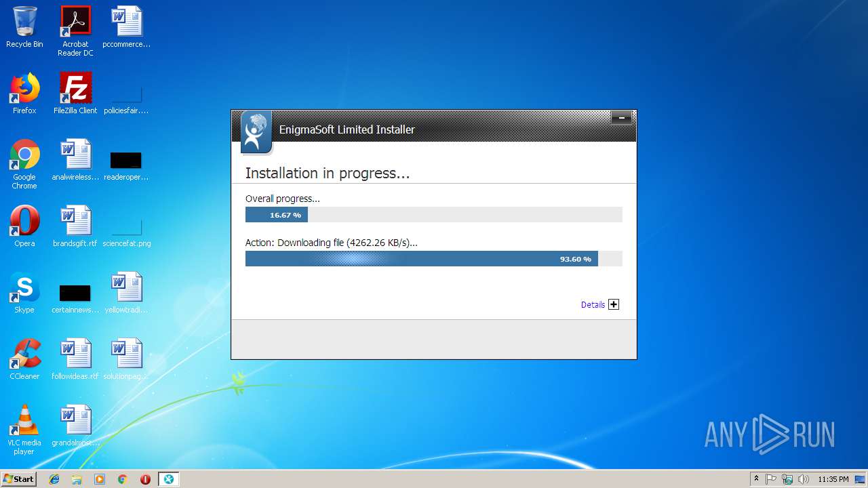Click the EnigmaSoft installer logo icon
Viewport: 868px width, 488px height.
256,131
